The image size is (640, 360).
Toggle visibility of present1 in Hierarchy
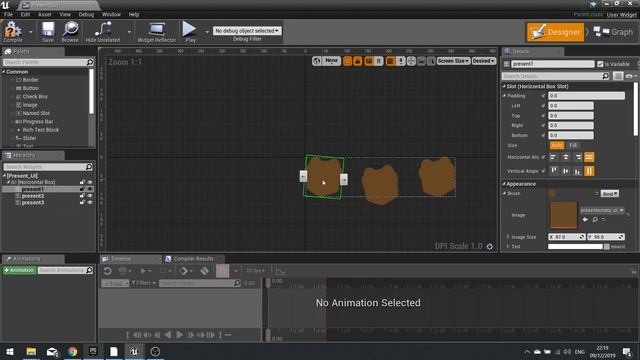point(90,189)
